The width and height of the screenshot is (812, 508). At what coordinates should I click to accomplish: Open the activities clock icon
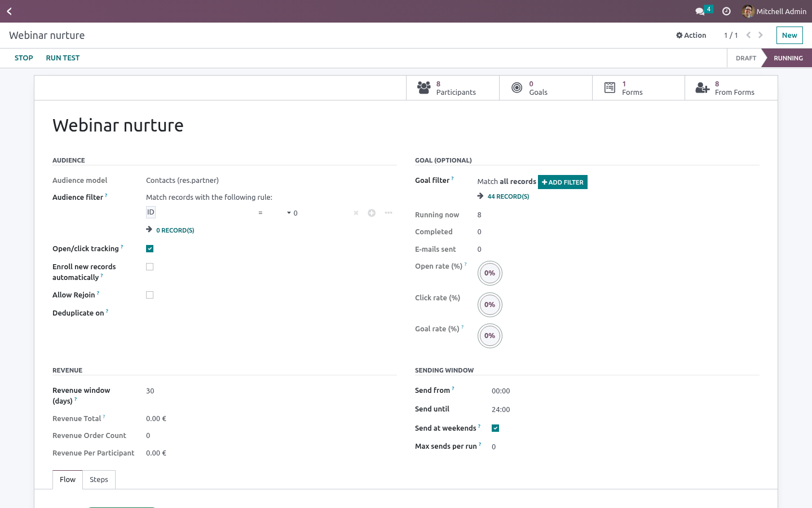726,11
